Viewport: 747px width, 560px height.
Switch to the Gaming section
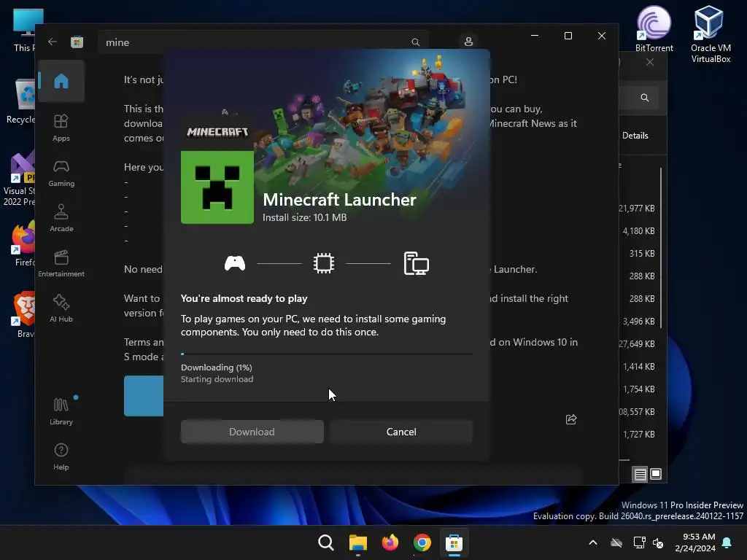coord(61,174)
